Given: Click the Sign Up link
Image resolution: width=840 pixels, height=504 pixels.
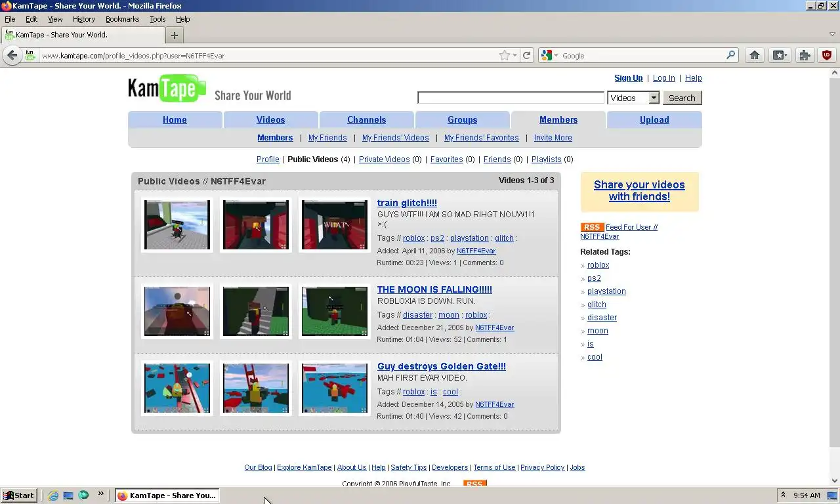Looking at the screenshot, I should point(628,78).
